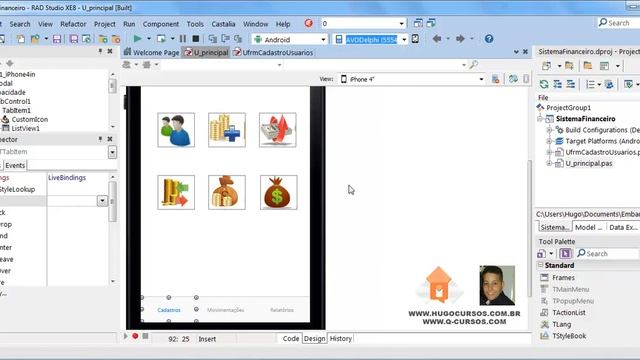Click the refresh icon in Project Manager
The image size is (640, 360).
click(544, 84)
